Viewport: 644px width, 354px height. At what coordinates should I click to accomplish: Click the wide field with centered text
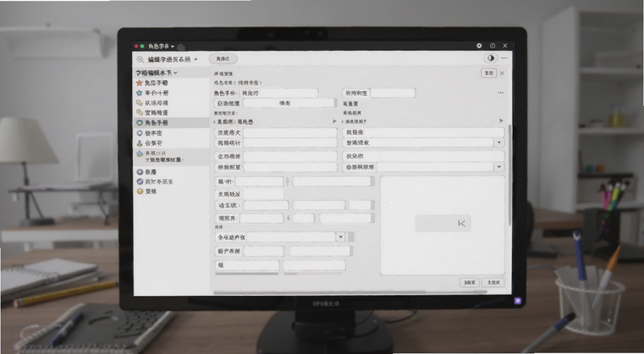(289, 103)
